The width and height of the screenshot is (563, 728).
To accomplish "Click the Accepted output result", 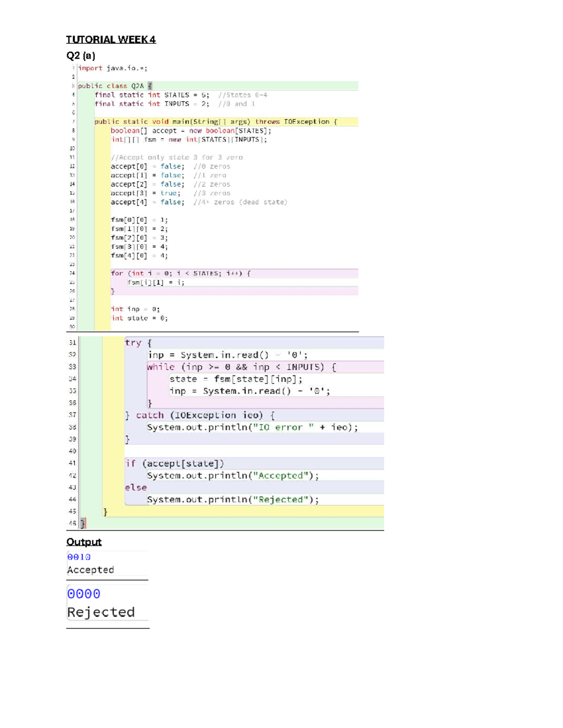I will coord(91,570).
